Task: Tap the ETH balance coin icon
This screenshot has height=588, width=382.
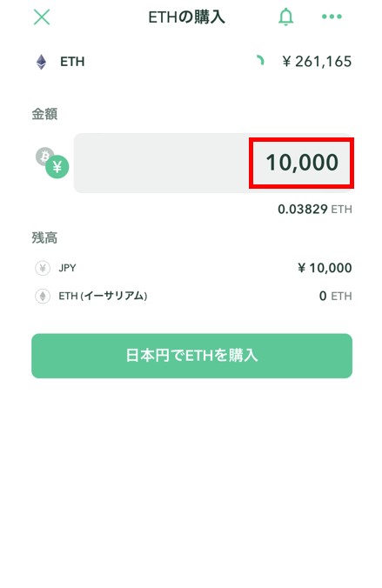Action: 43,297
